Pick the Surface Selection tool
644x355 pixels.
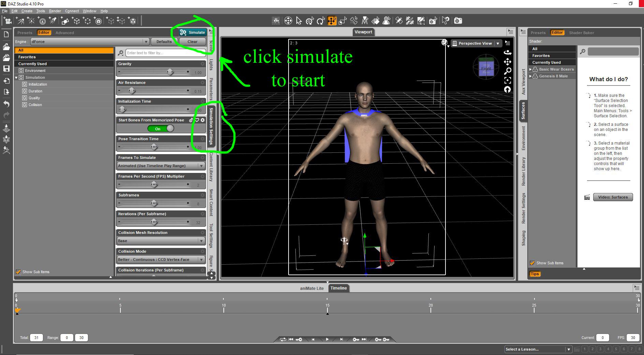pyautogui.click(x=376, y=21)
